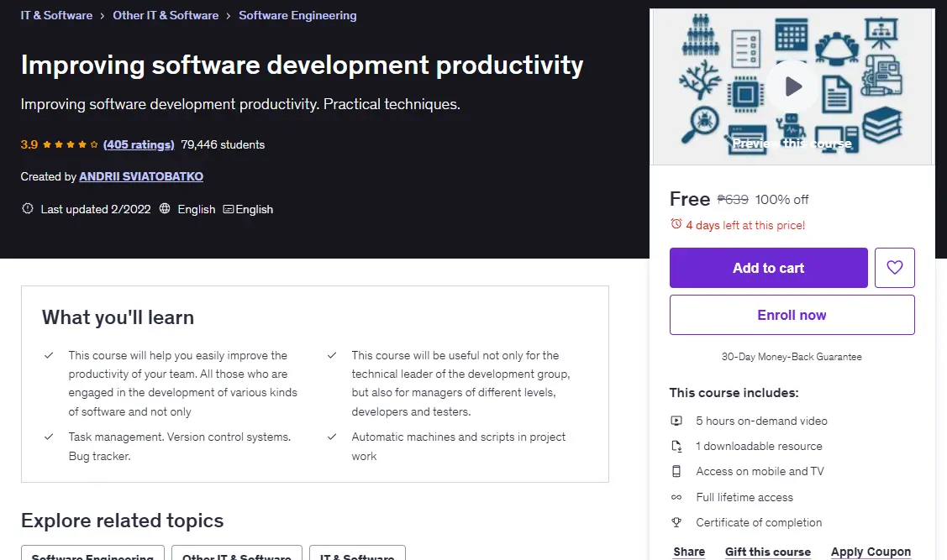The height and width of the screenshot is (560, 947).
Task: Click checkmark beside Automatic machines item
Action: [x=332, y=437]
